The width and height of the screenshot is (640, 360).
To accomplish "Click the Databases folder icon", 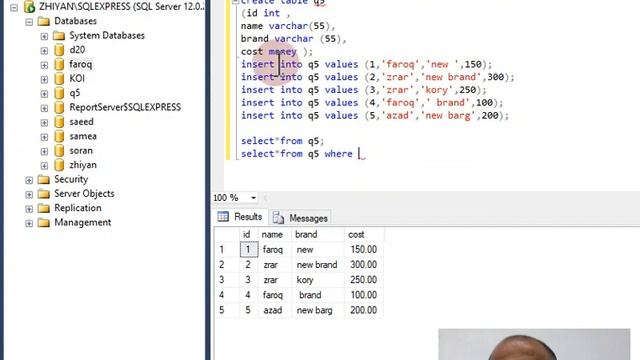I will [x=44, y=21].
